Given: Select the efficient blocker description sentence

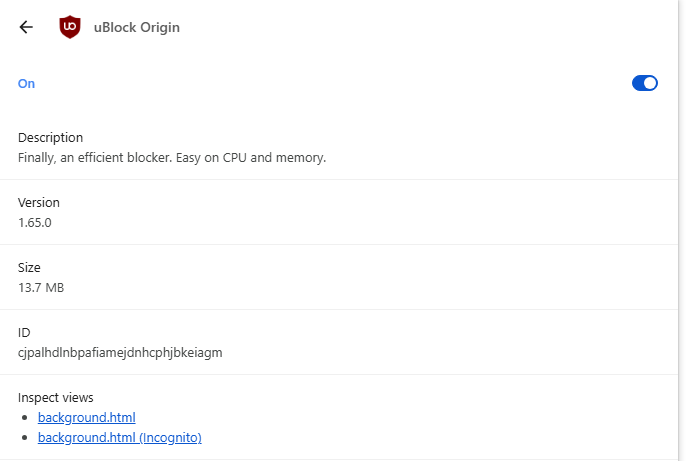Looking at the screenshot, I should (172, 157).
